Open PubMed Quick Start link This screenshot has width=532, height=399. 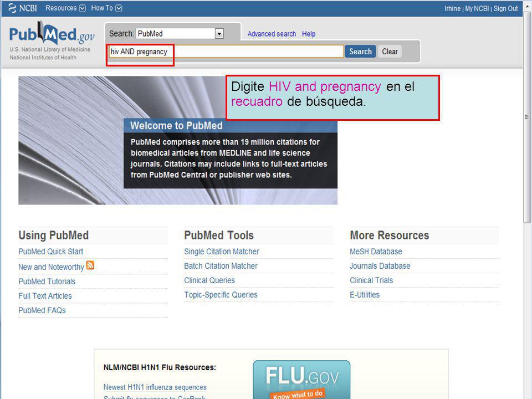pos(50,252)
